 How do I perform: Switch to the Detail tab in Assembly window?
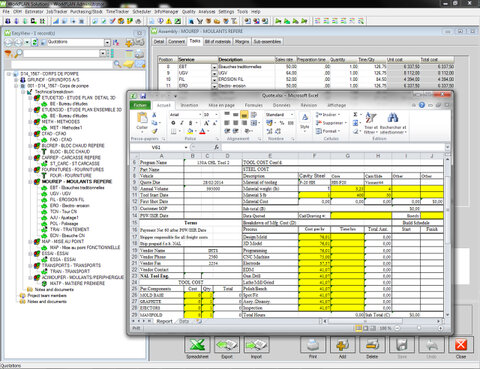(x=159, y=42)
